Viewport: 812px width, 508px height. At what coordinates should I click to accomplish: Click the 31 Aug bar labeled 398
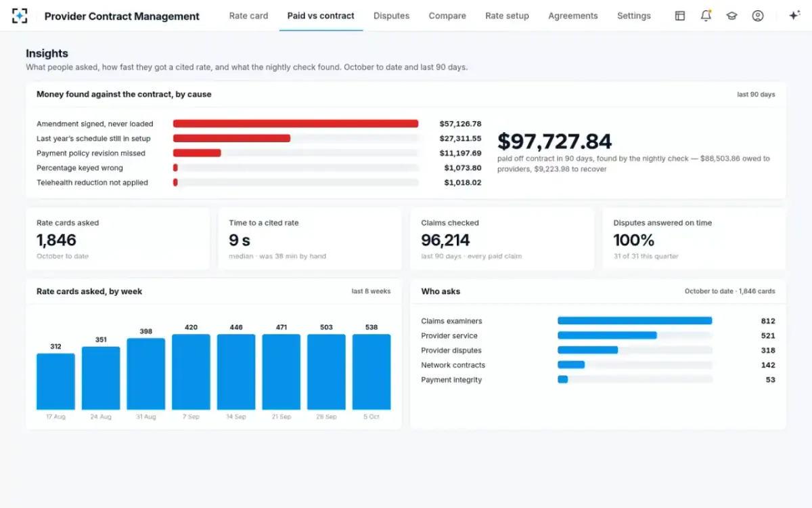(x=146, y=374)
